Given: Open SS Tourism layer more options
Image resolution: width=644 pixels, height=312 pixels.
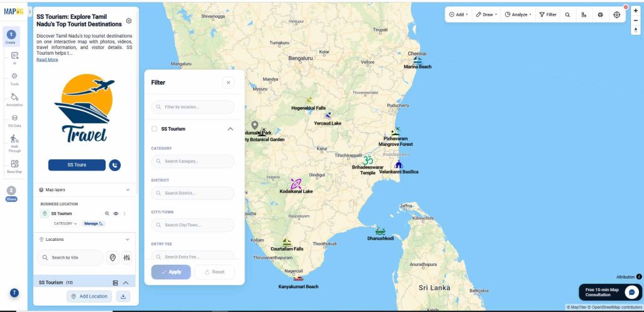Looking at the screenshot, I should point(125,213).
